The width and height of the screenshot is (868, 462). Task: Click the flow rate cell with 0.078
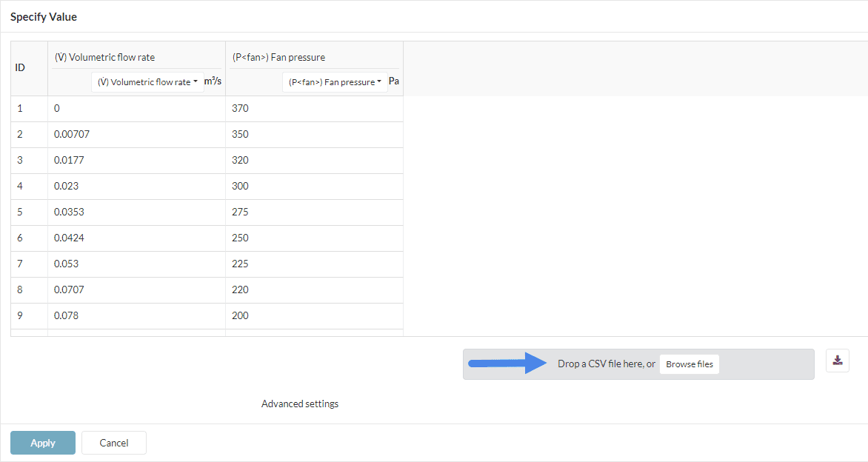tap(136, 315)
